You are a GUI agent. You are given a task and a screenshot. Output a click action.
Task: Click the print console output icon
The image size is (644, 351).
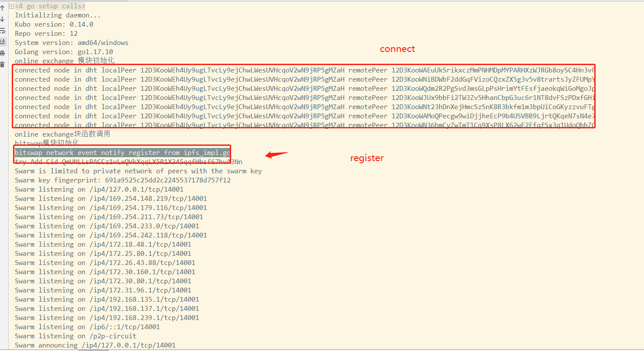click(2, 53)
